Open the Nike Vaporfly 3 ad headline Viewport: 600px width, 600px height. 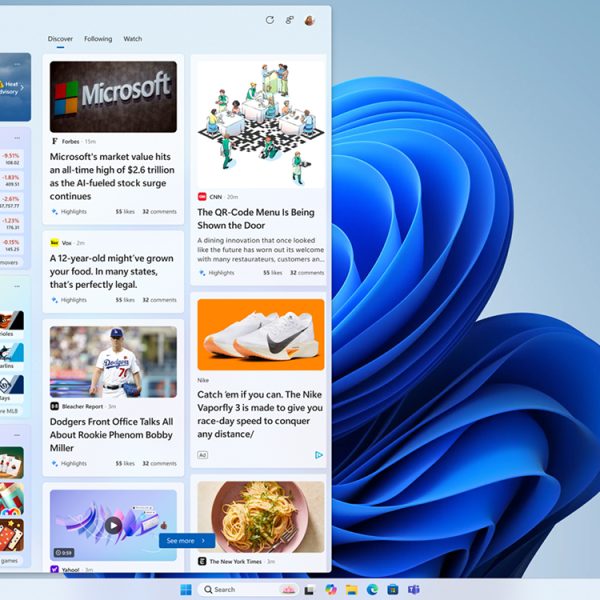[x=260, y=414]
